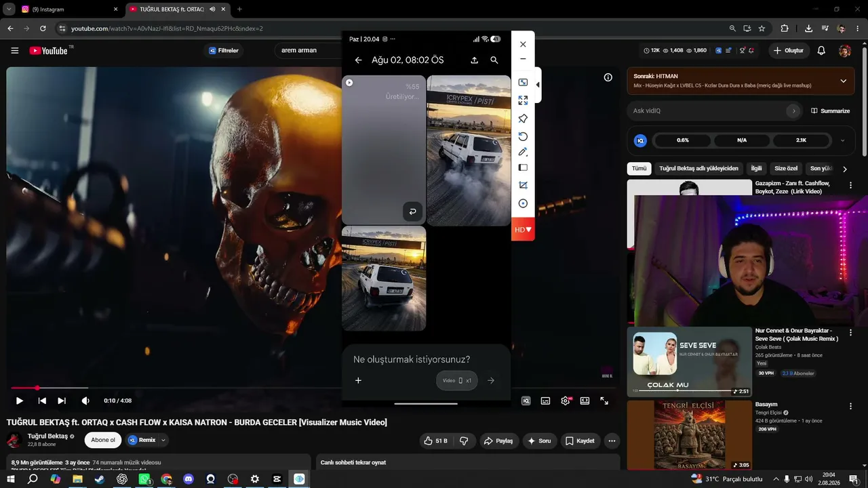Skip to the previous video
The width and height of the screenshot is (868, 488).
tap(41, 401)
